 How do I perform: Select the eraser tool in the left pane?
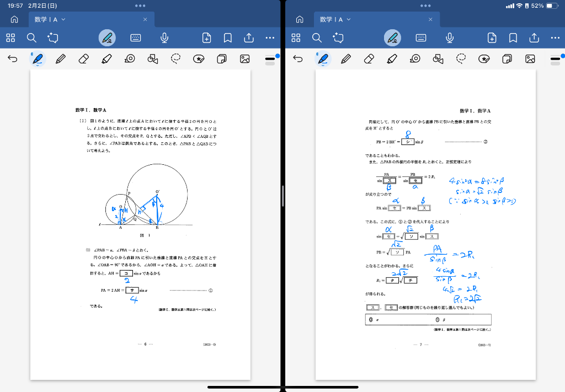[x=84, y=58]
